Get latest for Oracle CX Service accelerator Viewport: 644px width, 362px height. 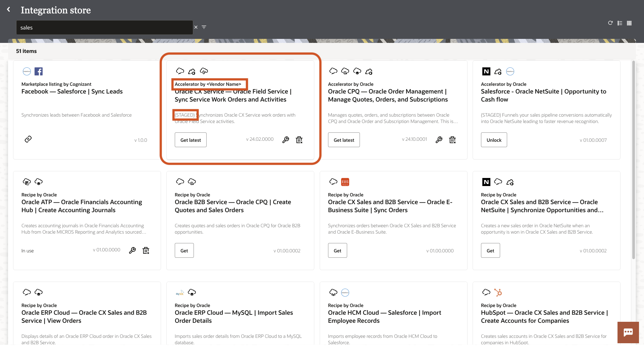191,140
